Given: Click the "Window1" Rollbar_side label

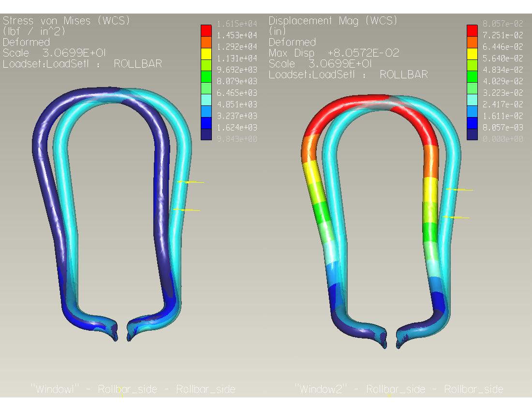Looking at the screenshot, I should coord(133,389).
